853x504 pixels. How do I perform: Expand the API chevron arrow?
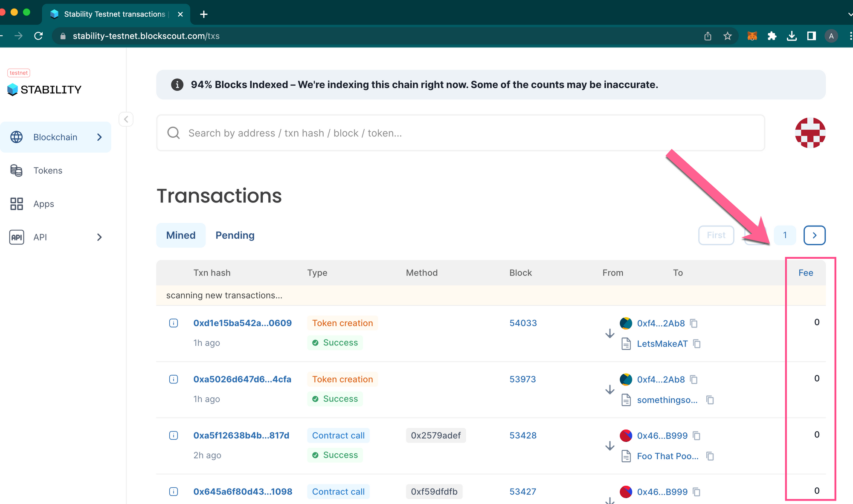[99, 237]
